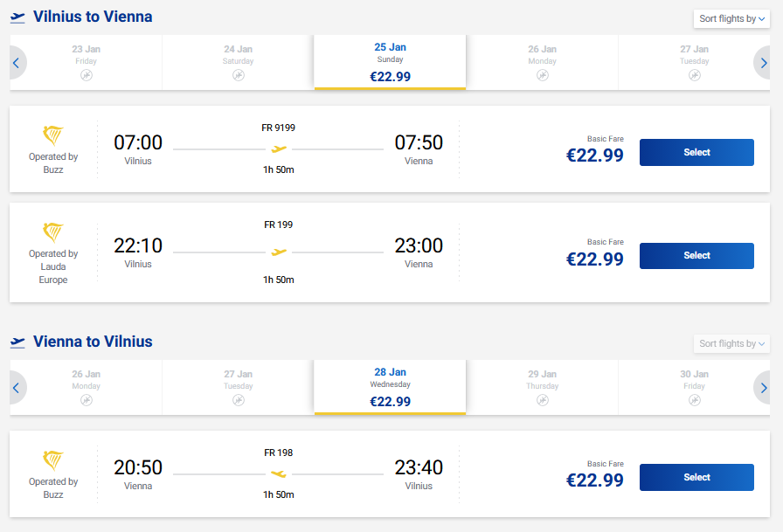
Task: Click the no-flights icon under 30 Jan Friday
Action: (694, 400)
